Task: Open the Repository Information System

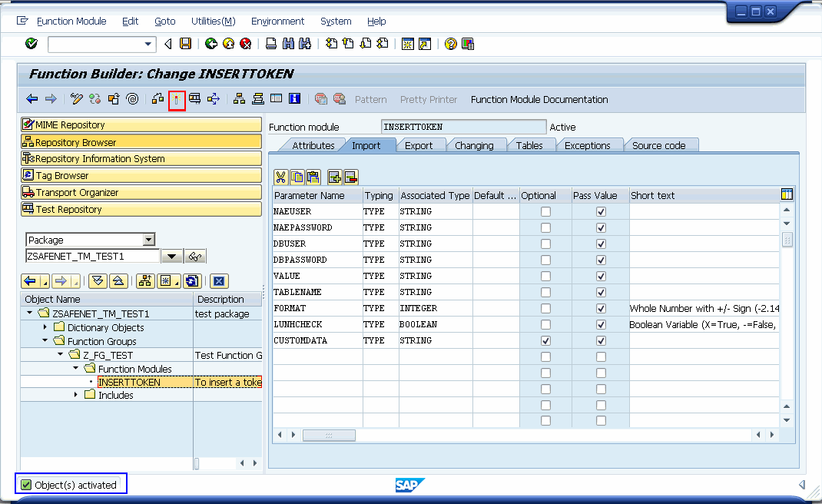Action: pyautogui.click(x=141, y=158)
